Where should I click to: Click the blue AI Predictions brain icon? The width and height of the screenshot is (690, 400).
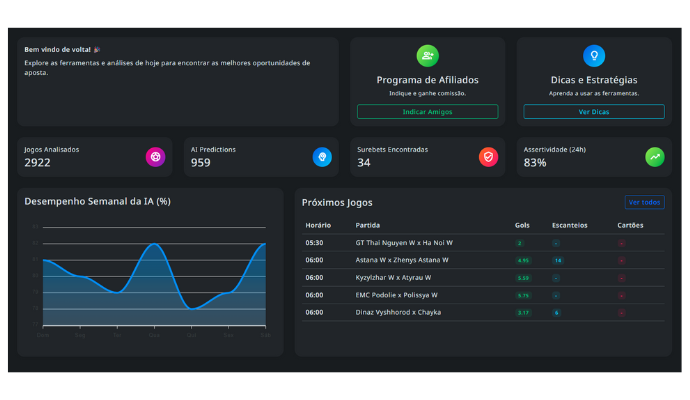322,157
